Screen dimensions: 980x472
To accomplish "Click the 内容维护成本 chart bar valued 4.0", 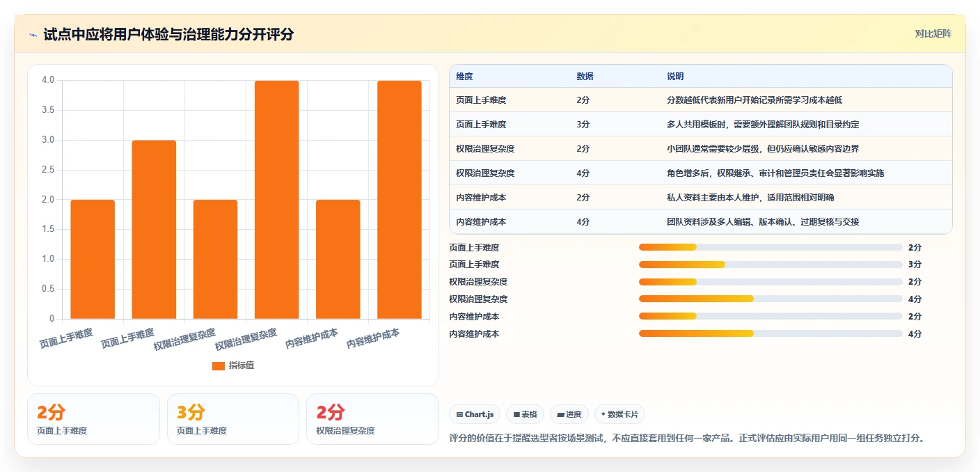I will [399, 200].
